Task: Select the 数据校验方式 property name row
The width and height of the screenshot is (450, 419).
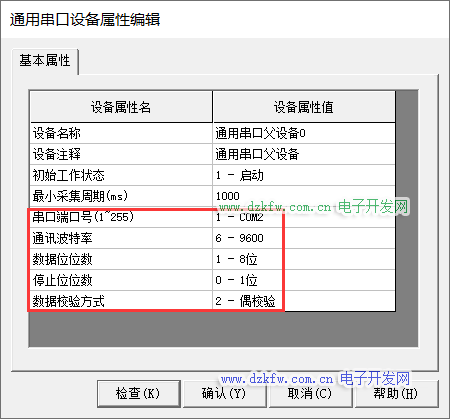Action: (x=121, y=301)
